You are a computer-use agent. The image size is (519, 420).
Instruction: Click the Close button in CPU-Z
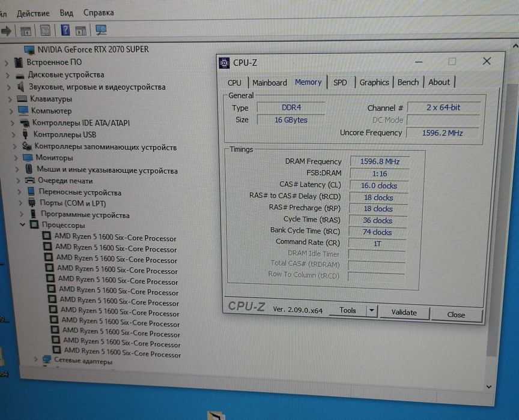tap(456, 314)
